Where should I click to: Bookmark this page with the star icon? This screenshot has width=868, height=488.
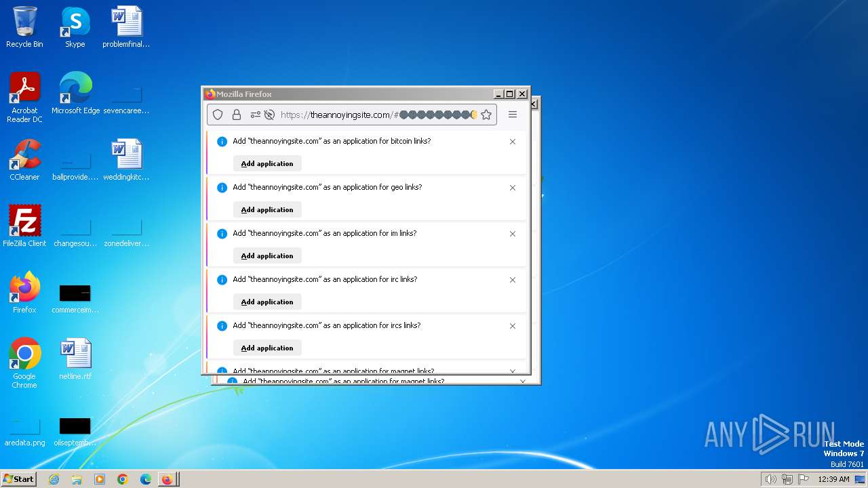coord(486,115)
